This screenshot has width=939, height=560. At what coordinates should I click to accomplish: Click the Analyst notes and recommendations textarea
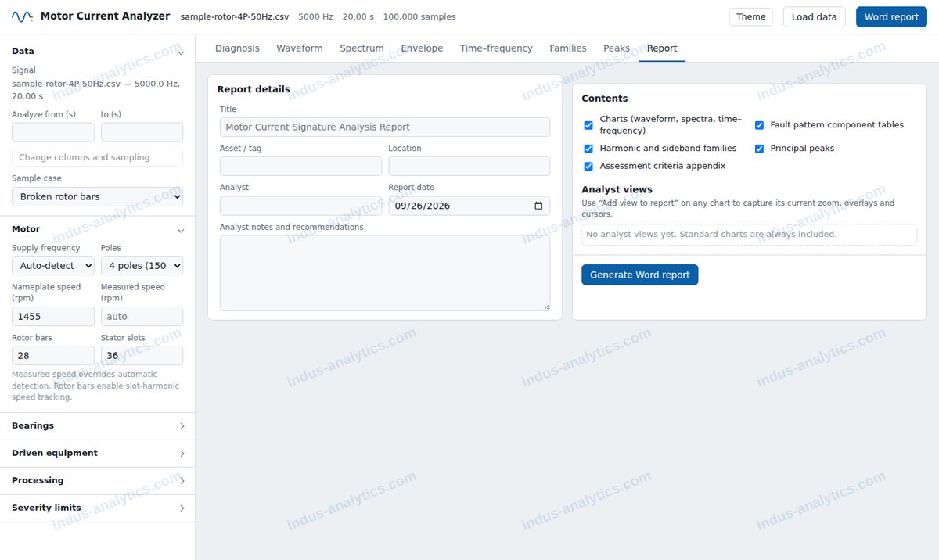click(x=385, y=273)
